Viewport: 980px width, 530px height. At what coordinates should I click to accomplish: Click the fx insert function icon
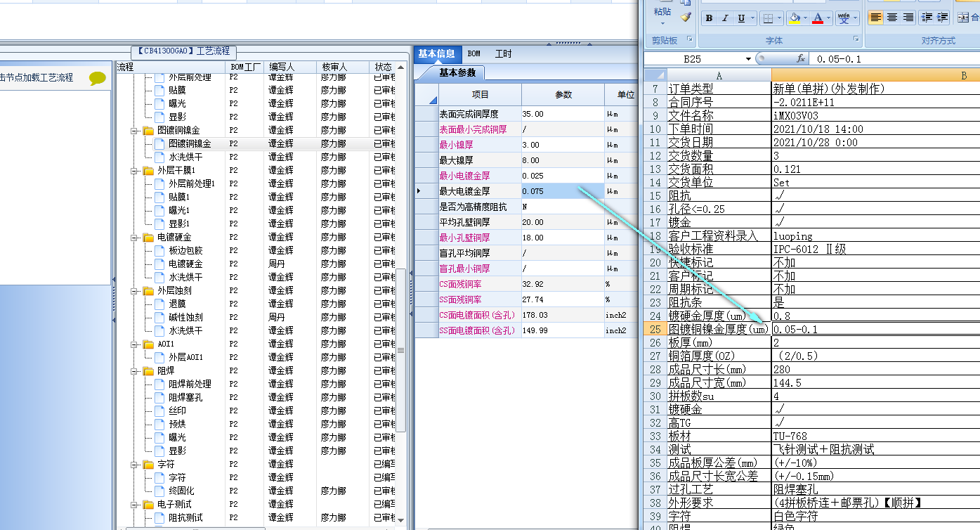(800, 59)
